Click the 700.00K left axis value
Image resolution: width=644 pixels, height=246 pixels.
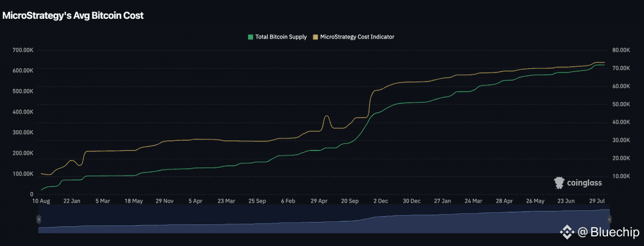(23, 50)
